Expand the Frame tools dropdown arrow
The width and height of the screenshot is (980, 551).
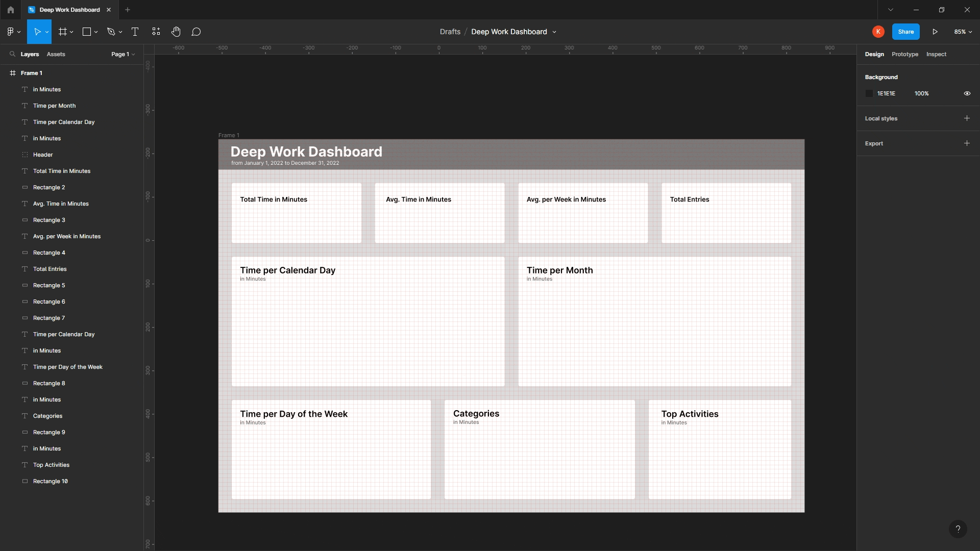pyautogui.click(x=71, y=32)
